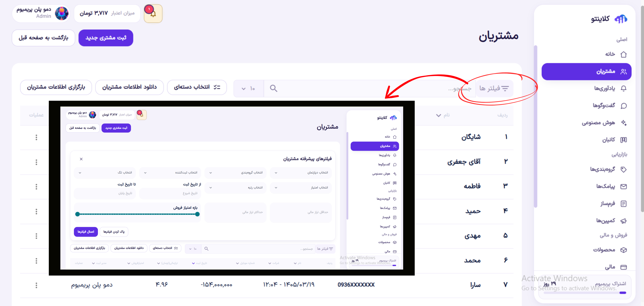The width and height of the screenshot is (644, 306).
Task: Open row actions menu for سارا
Action: [x=36, y=285]
